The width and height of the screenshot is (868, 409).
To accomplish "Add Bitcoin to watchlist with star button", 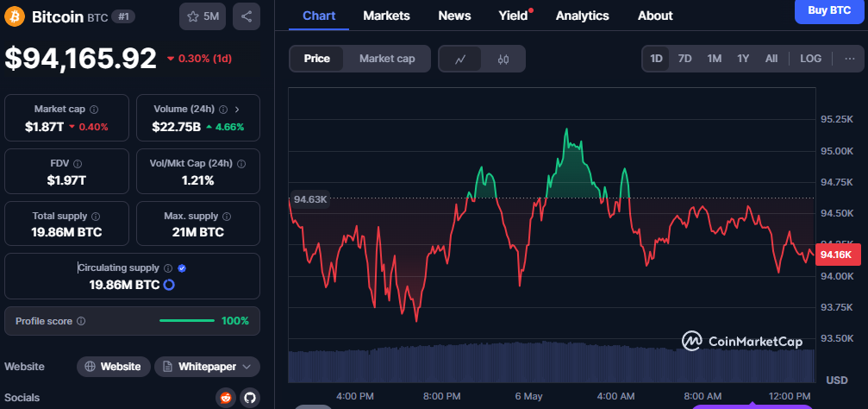I will 202,16.
